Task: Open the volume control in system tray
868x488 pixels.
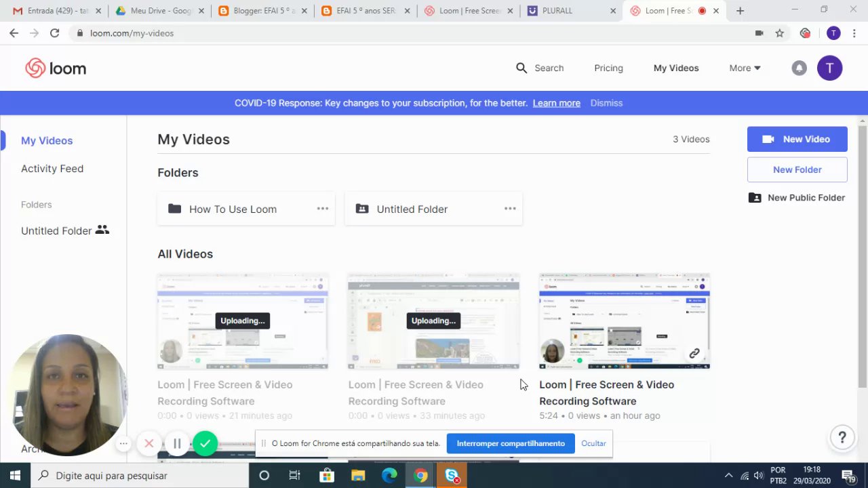Action: tap(758, 475)
